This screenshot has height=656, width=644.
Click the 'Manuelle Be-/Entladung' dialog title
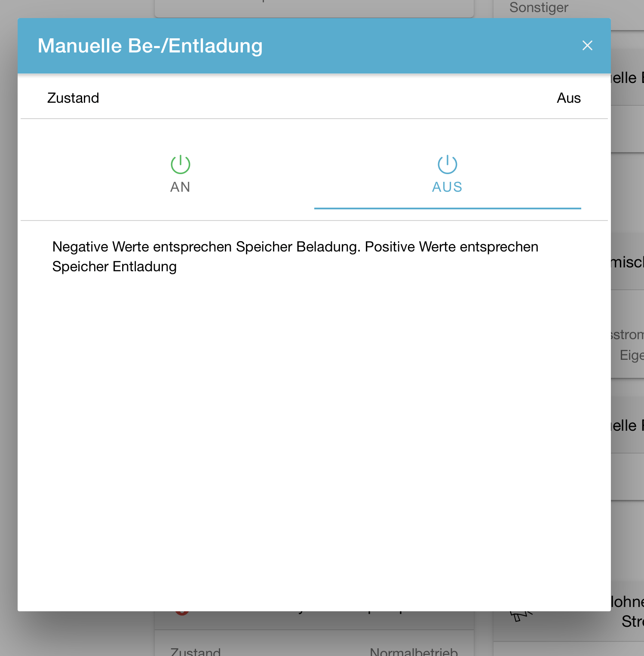coord(150,46)
